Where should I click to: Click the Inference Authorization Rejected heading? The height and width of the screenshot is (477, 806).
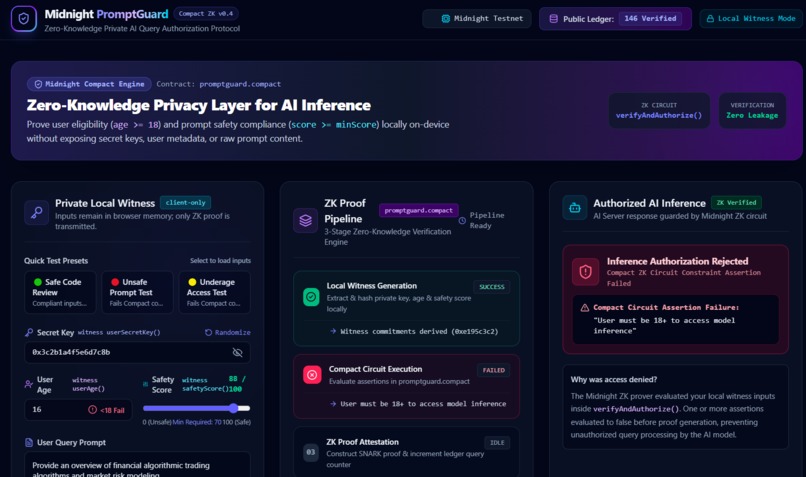click(x=677, y=261)
